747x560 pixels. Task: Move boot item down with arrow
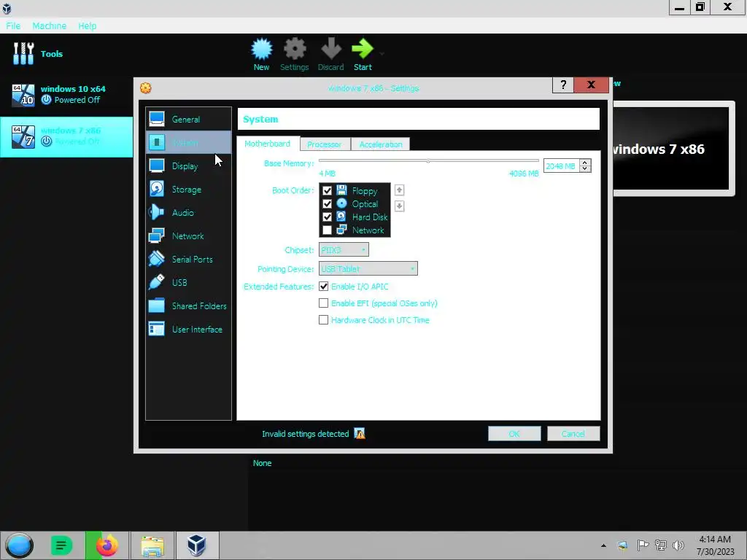coord(399,206)
